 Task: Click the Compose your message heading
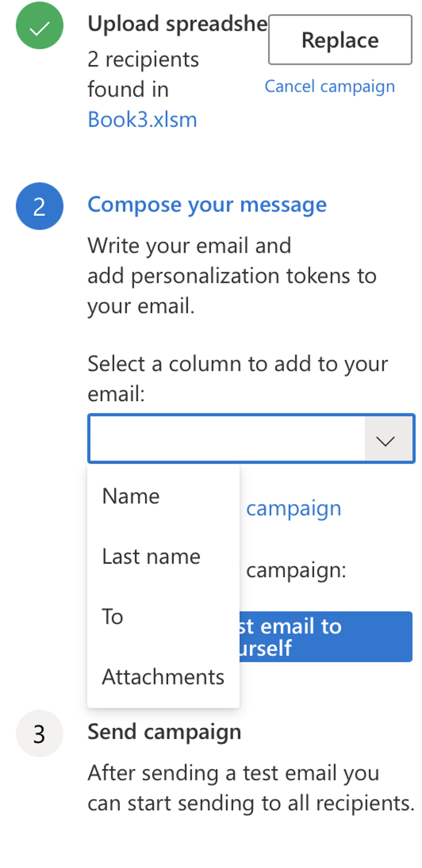click(x=207, y=205)
